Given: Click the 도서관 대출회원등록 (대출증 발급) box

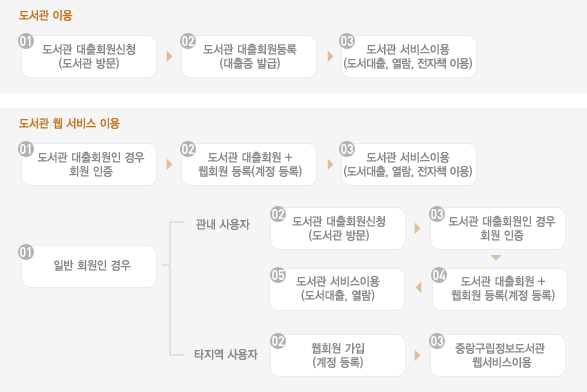Looking at the screenshot, I should point(249,57).
